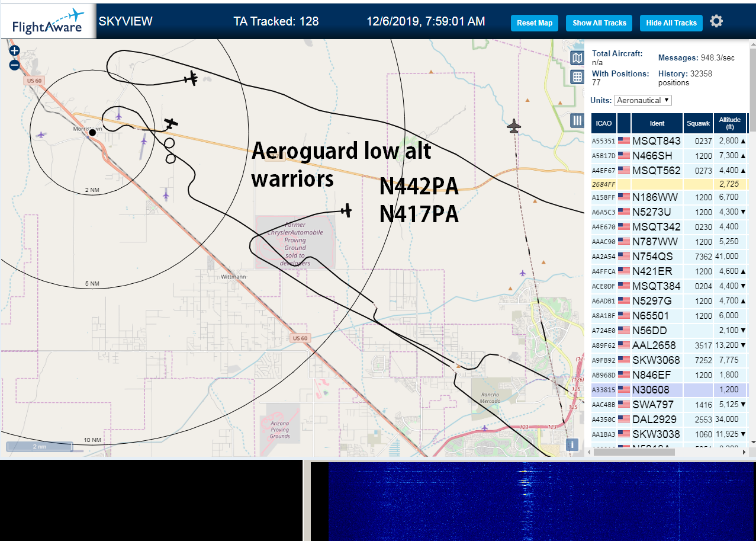This screenshot has height=541, width=756.
Task: Click the flag in the N30608 row
Action: pos(624,390)
